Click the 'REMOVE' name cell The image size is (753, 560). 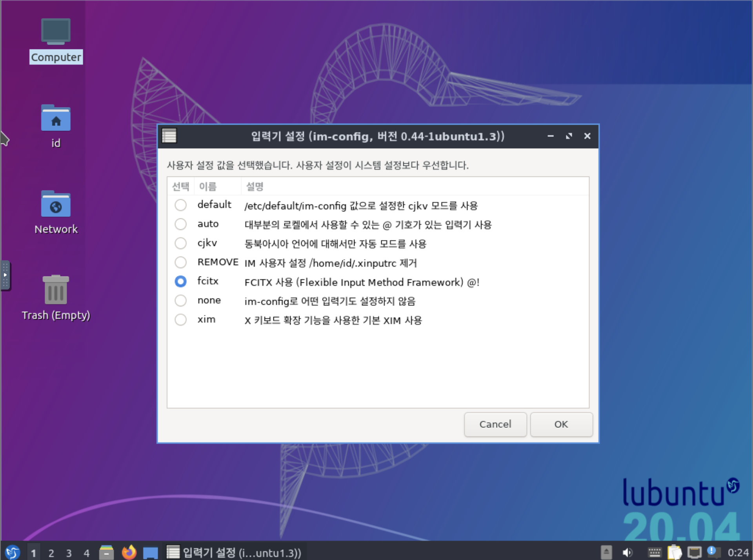pos(218,262)
